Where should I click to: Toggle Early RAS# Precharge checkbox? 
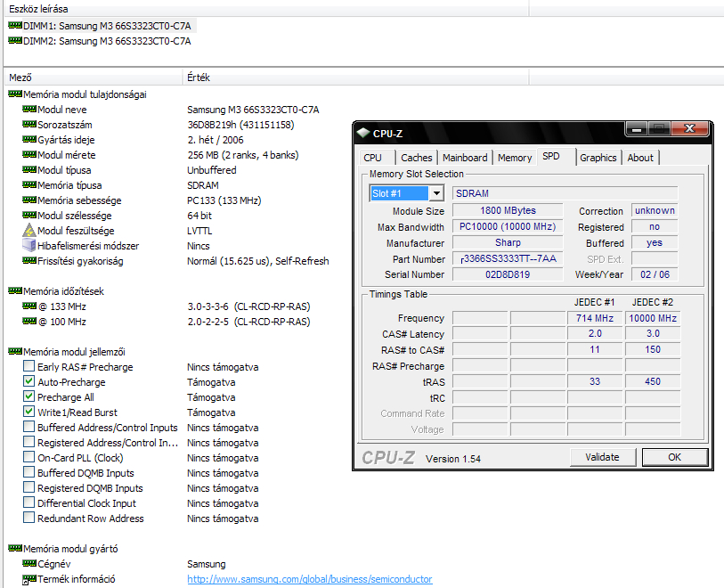coord(29,366)
